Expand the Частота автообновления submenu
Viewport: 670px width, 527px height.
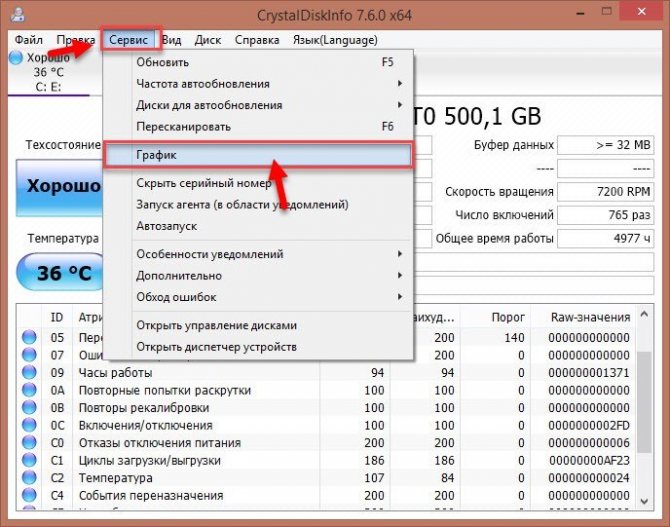coord(258,84)
